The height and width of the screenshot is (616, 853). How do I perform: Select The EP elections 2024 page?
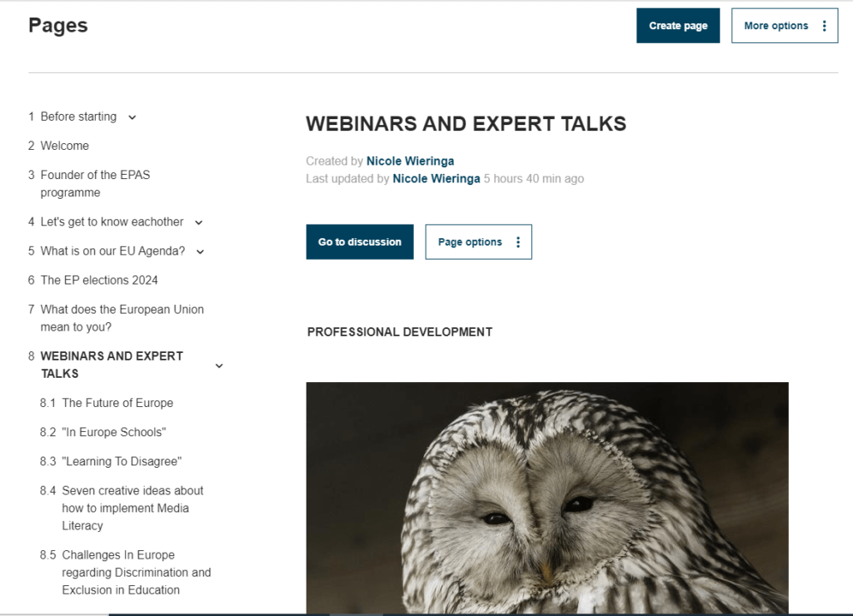tap(99, 281)
